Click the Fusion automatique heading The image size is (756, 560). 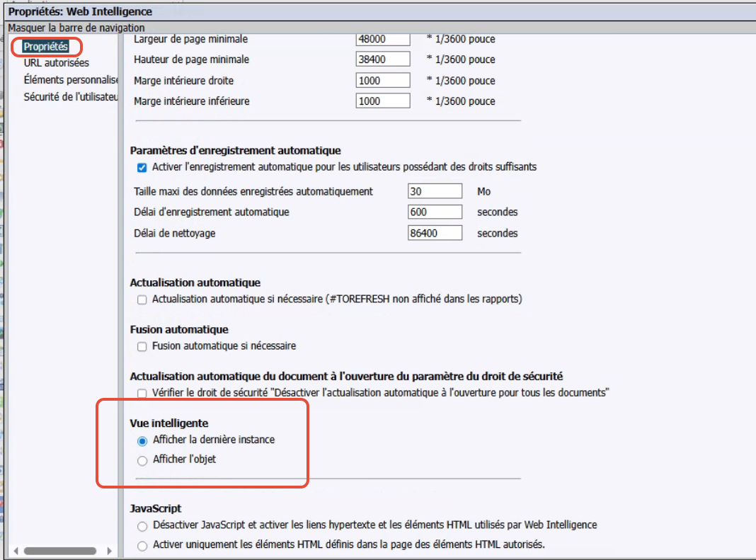[179, 329]
